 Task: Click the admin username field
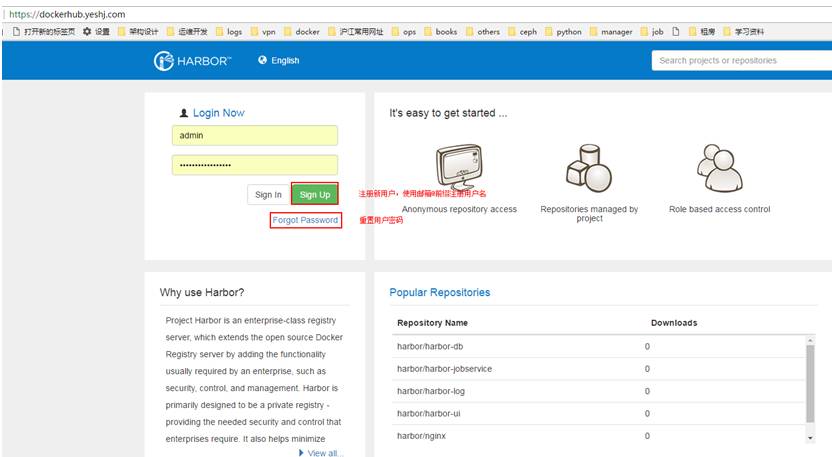tap(255, 135)
